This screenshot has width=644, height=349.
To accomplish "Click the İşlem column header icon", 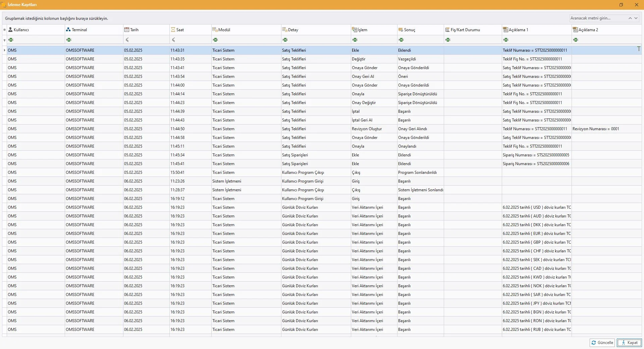I will tap(354, 30).
